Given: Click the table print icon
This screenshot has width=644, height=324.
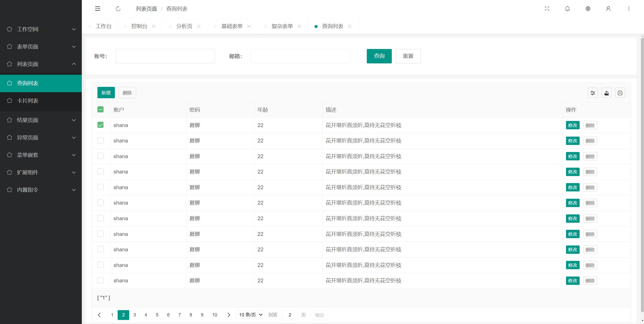Looking at the screenshot, I should (620, 93).
